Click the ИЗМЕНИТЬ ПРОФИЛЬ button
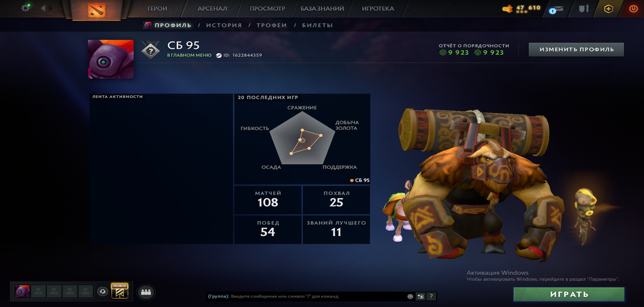The height and width of the screenshot is (307, 644). pos(576,49)
